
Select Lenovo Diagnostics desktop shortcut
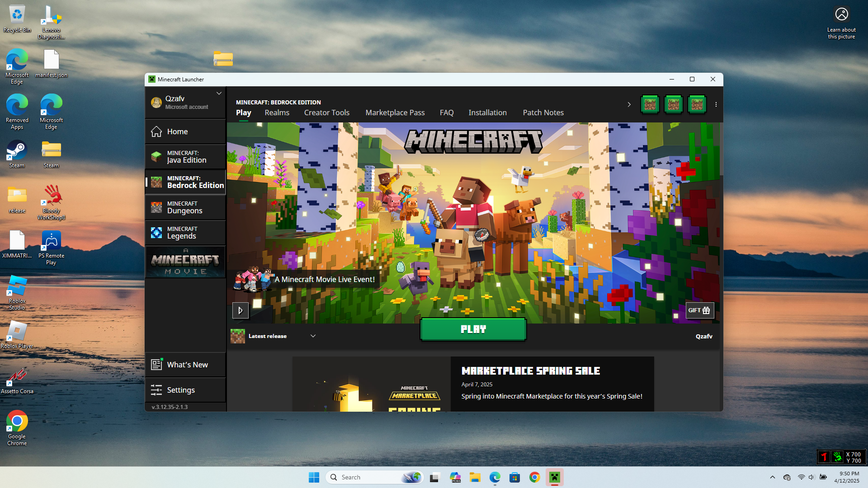51,22
